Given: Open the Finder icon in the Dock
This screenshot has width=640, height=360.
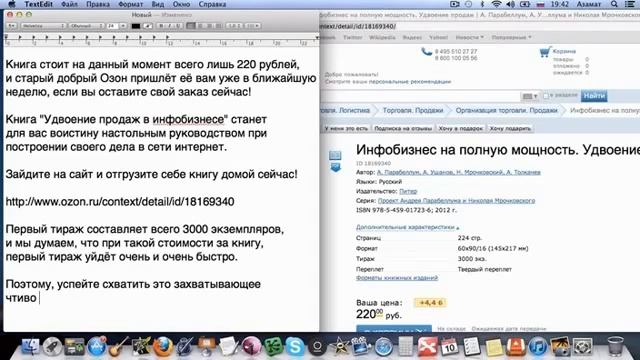Looking at the screenshot, I should [31, 347].
